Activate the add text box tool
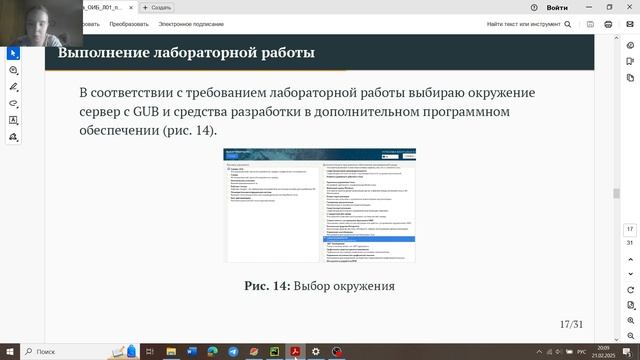The width and height of the screenshot is (640, 360). pos(13,120)
